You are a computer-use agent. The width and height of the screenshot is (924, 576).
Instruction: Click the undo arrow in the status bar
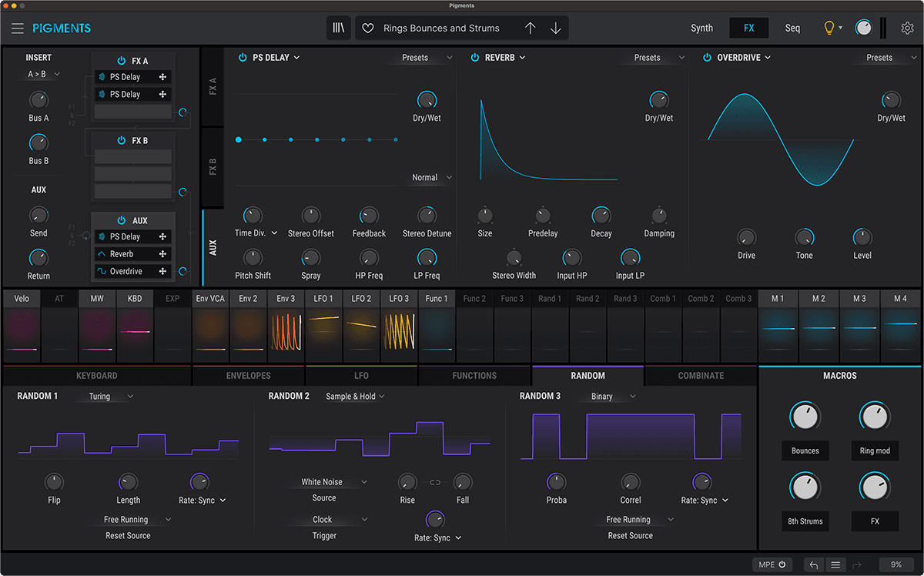[x=813, y=564]
